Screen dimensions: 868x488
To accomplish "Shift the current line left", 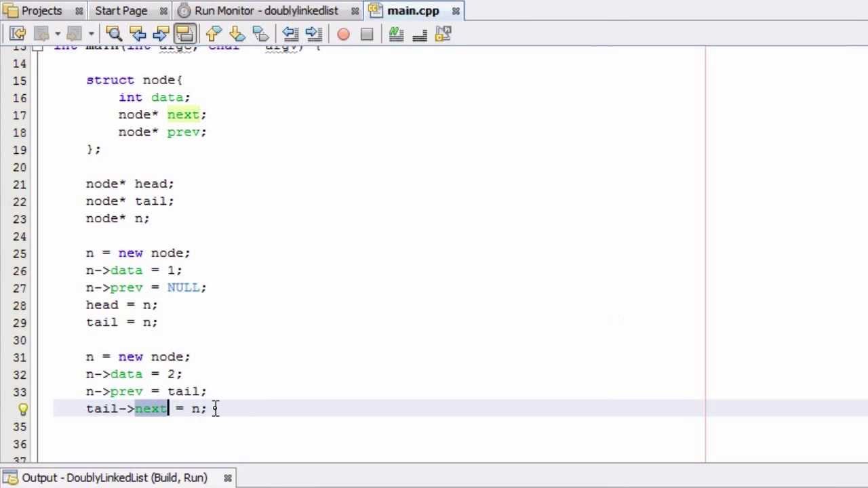I will click(290, 33).
